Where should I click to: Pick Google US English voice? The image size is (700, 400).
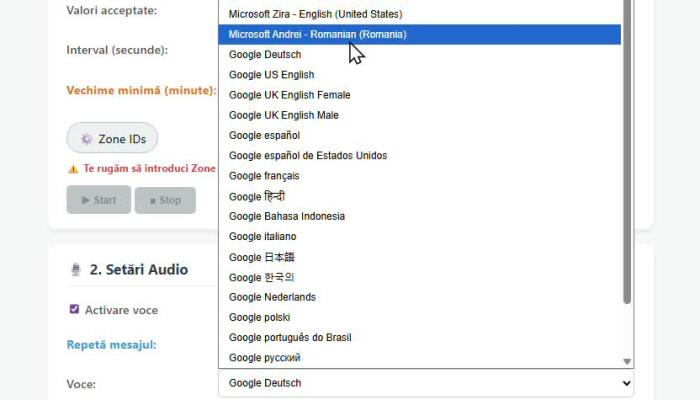[420, 75]
